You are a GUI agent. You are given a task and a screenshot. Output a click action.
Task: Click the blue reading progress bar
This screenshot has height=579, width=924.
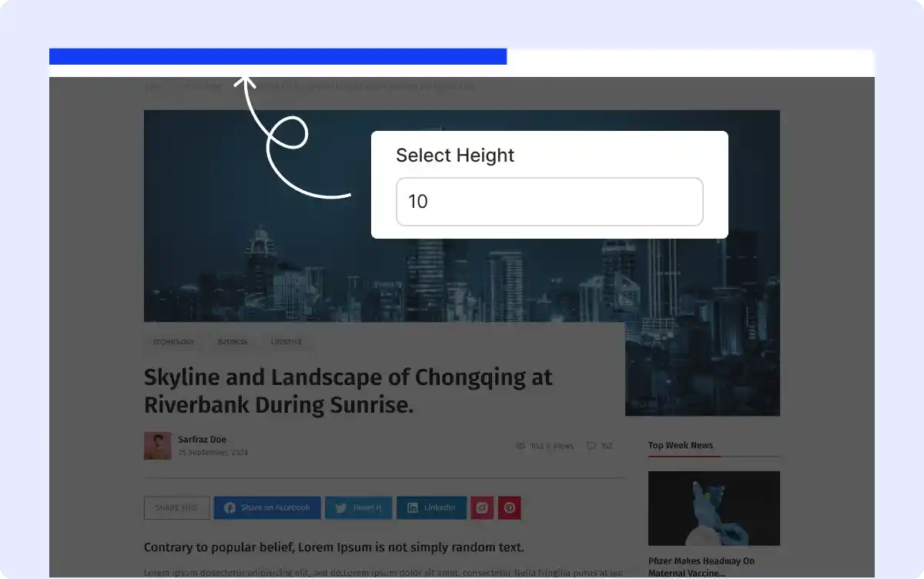pyautogui.click(x=277, y=56)
